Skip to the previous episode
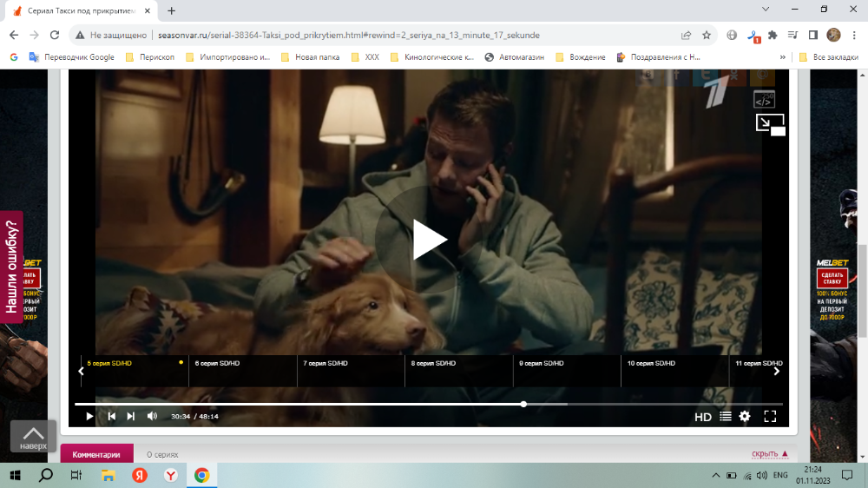 click(x=111, y=416)
